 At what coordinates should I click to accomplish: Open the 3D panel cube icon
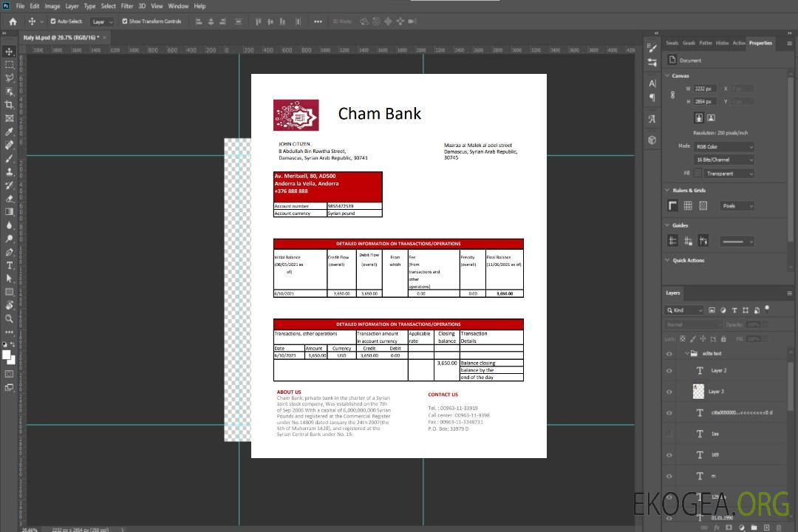point(652,140)
